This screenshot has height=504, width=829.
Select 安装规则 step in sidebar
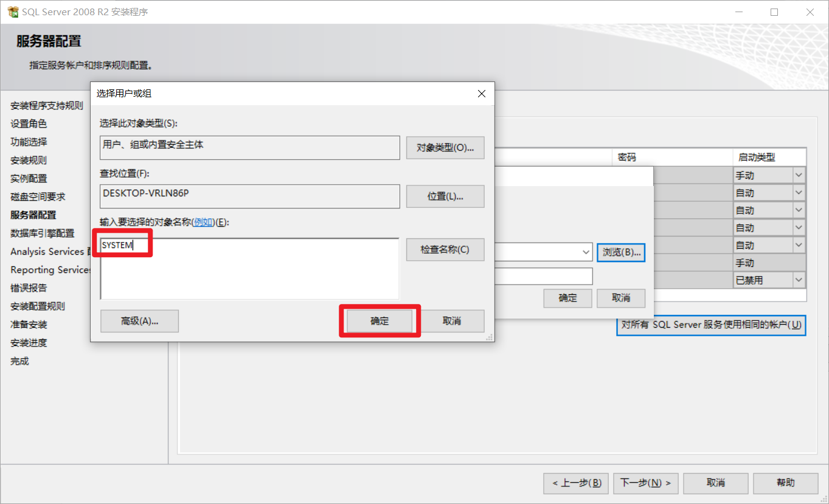click(29, 160)
